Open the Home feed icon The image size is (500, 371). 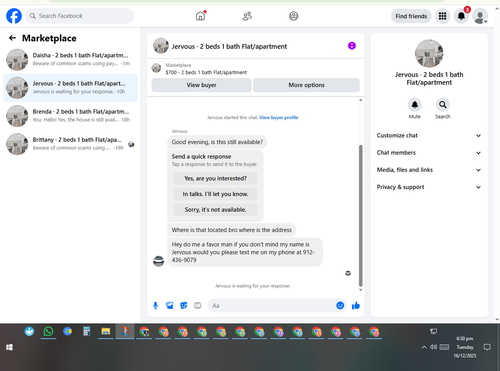(200, 16)
